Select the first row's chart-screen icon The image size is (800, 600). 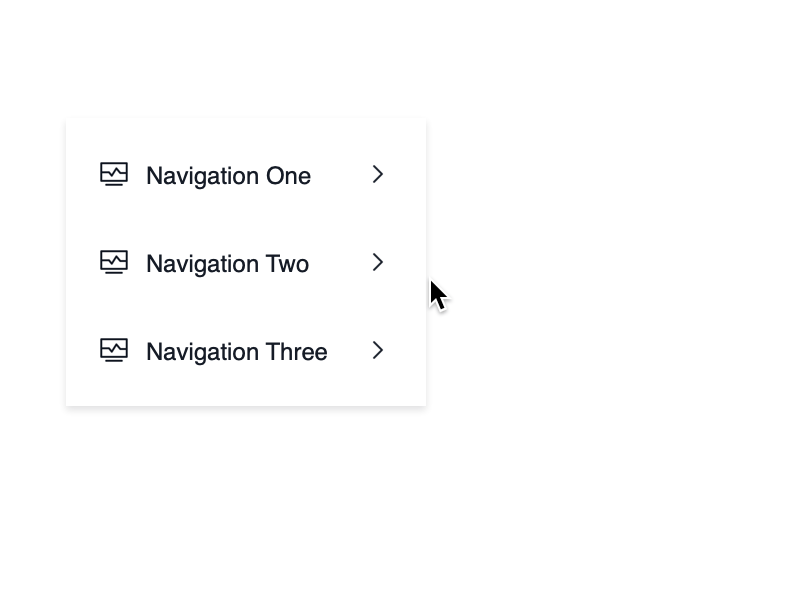114,175
